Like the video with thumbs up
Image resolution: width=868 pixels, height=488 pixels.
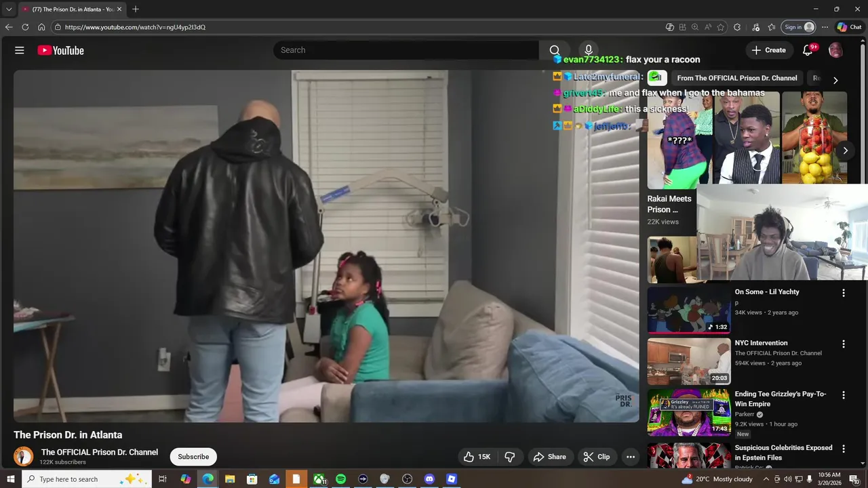coord(477,457)
